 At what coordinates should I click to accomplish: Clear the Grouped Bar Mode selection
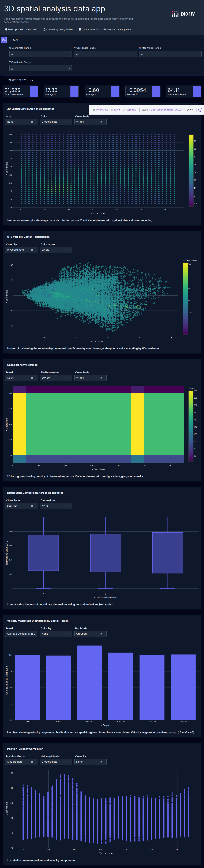pyautogui.click(x=101, y=634)
